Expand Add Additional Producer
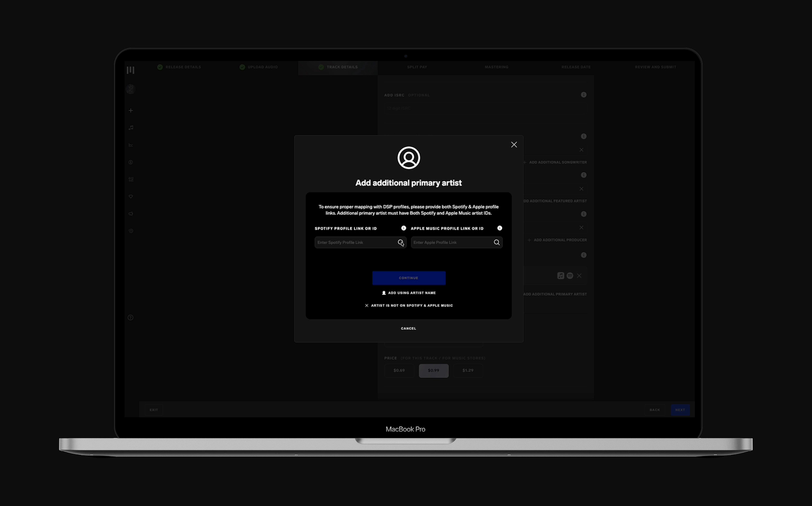 [557, 240]
